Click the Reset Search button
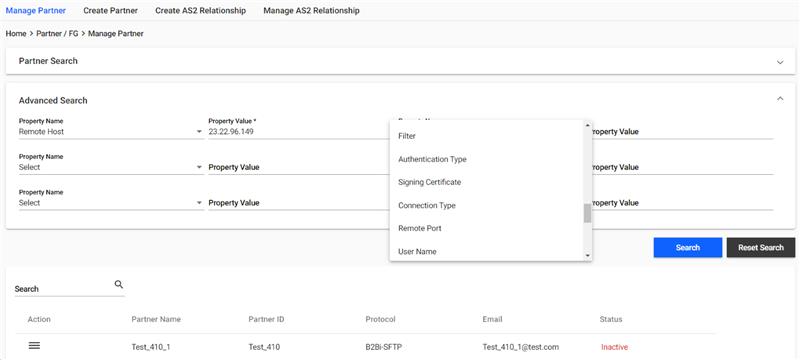This screenshot has width=800, height=360. point(761,247)
